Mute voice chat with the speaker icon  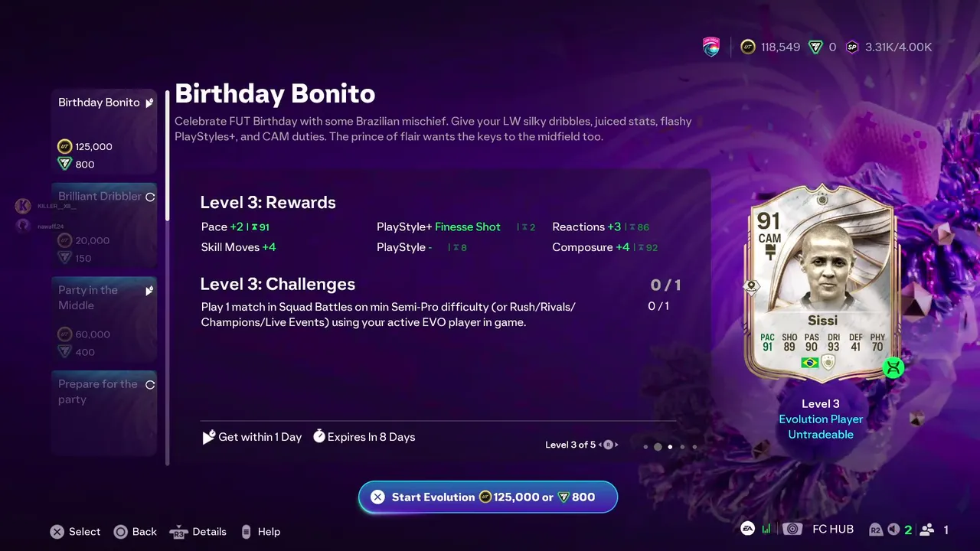[893, 530]
